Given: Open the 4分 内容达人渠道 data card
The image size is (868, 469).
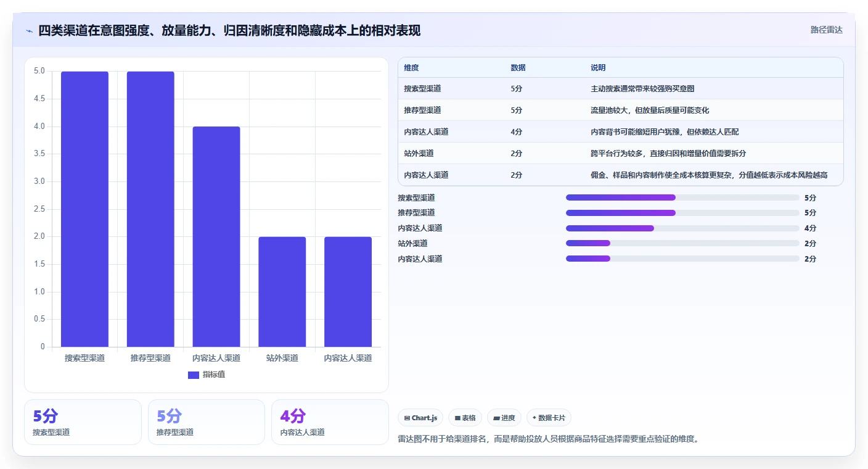Looking at the screenshot, I should pos(330,422).
